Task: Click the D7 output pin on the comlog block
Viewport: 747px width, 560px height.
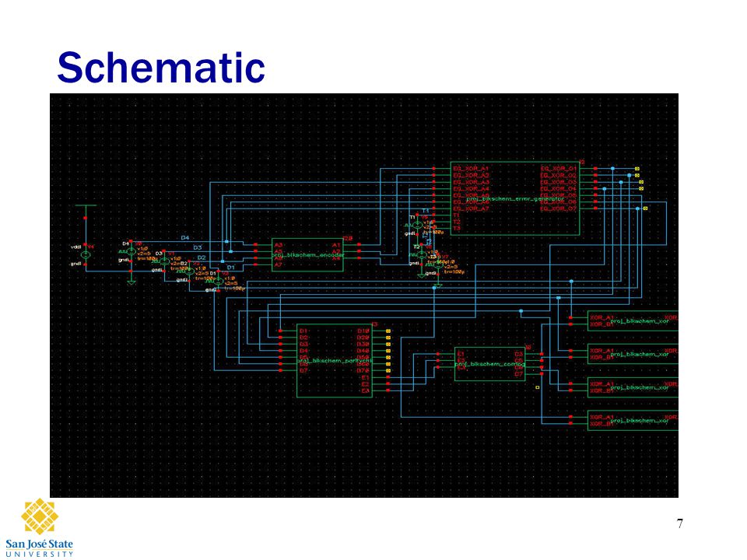Action: tap(519, 374)
